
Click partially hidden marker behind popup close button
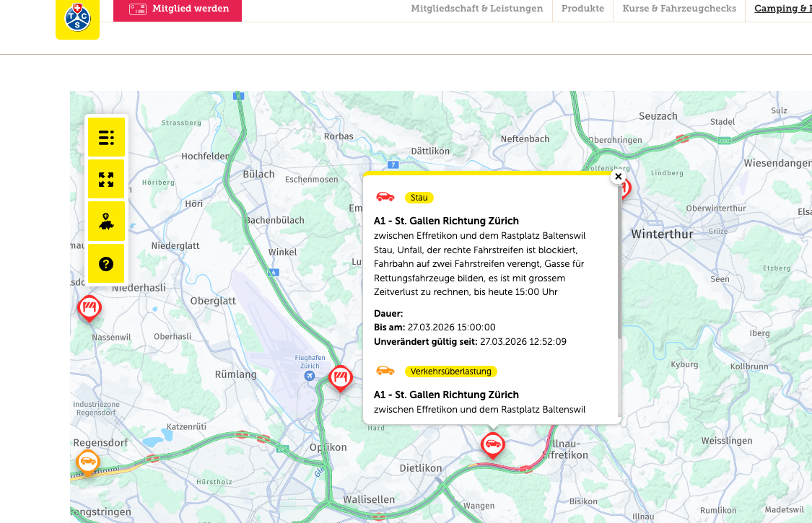coord(625,190)
